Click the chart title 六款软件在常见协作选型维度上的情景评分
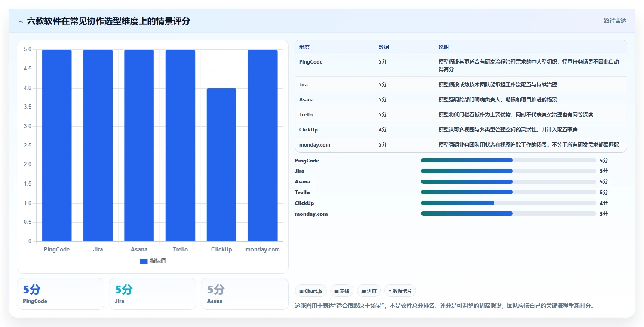This screenshot has height=327, width=644. pos(108,21)
